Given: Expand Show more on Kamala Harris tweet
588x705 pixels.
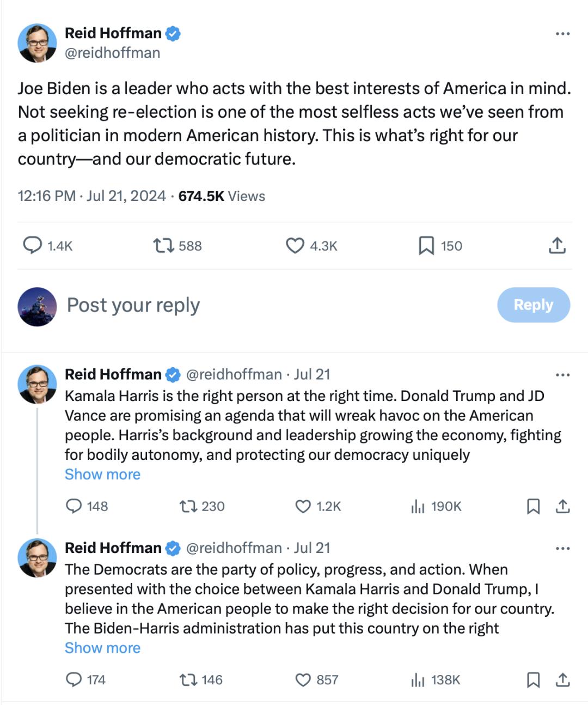Looking at the screenshot, I should point(102,475).
